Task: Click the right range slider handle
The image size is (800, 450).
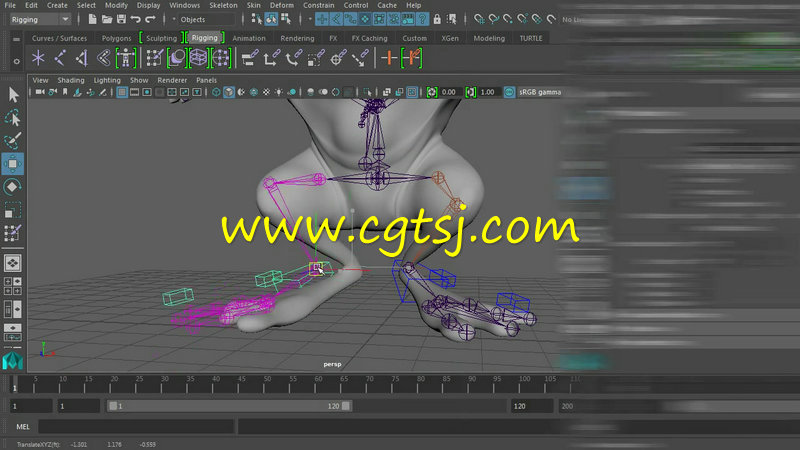Action: click(x=346, y=406)
